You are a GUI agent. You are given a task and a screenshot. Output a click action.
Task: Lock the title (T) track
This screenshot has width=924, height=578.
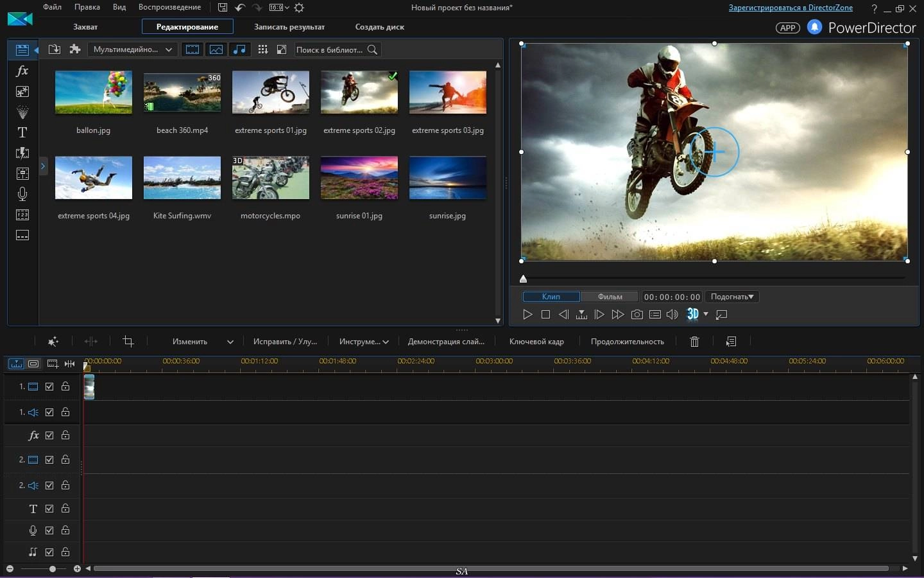click(65, 509)
